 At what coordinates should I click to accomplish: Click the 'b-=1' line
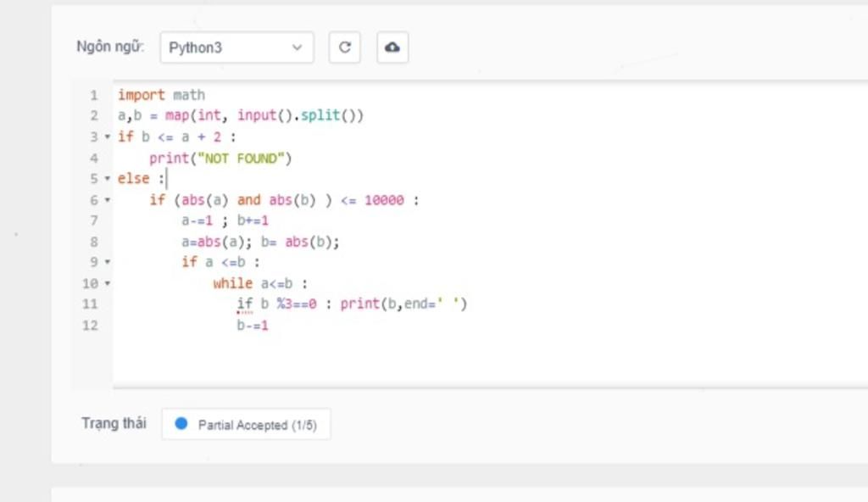[253, 326]
